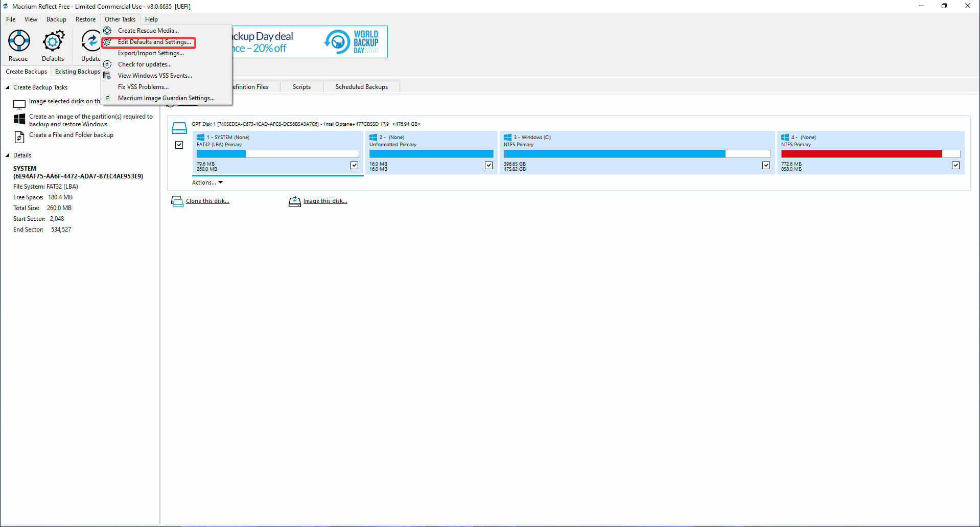Screen dimensions: 980x527
Task: Select Fix VSS Problems
Action: (143, 87)
